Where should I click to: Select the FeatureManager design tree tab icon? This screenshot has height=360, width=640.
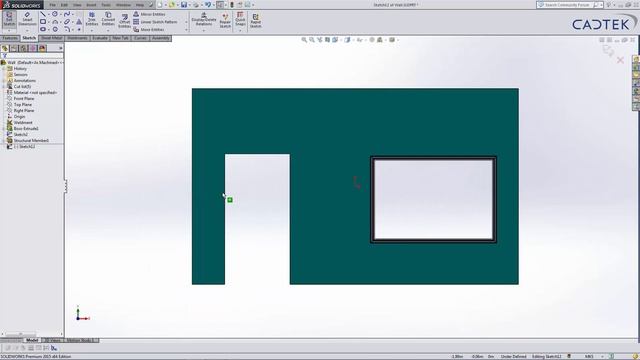(5, 48)
